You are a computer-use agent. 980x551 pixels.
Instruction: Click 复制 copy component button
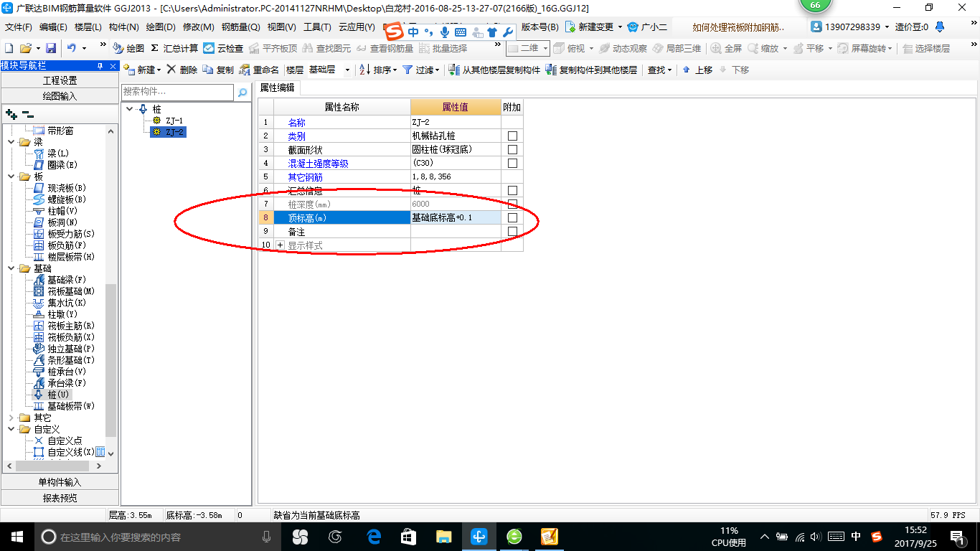pos(218,70)
